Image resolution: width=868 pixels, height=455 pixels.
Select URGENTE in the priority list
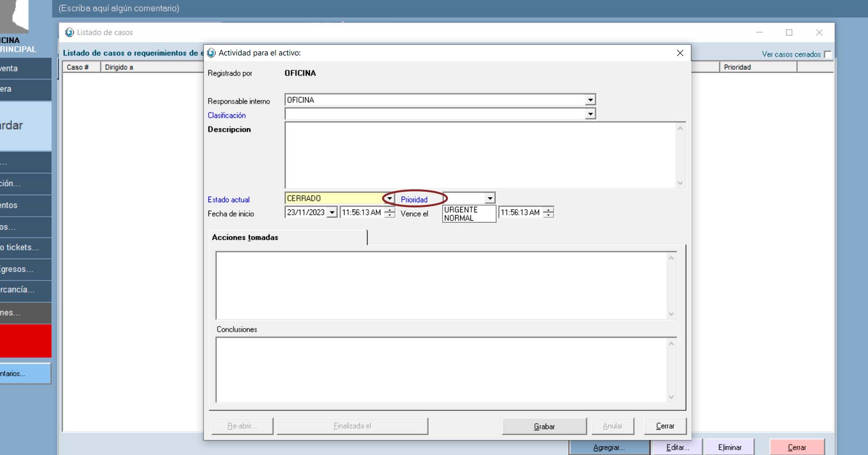461,210
